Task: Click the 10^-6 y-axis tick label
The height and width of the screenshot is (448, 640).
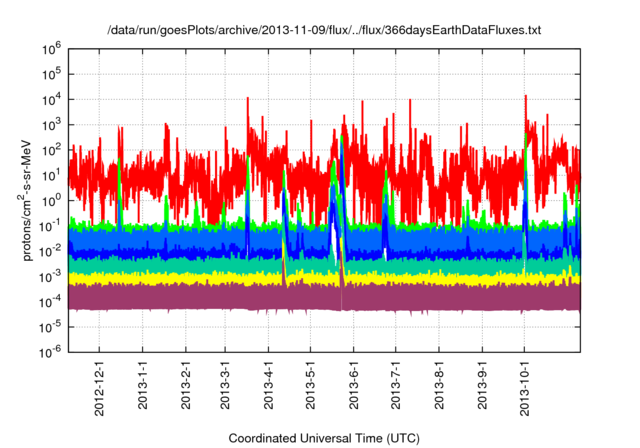Action: point(50,352)
